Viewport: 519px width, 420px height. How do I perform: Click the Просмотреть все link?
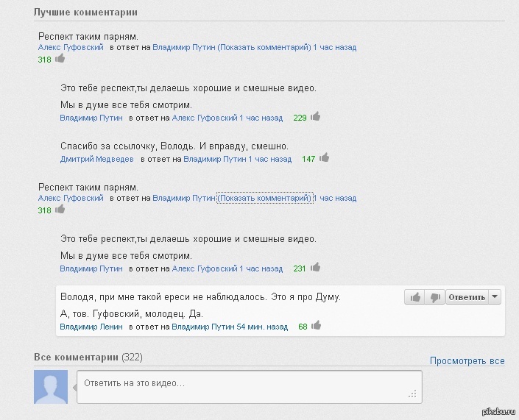pyautogui.click(x=467, y=361)
